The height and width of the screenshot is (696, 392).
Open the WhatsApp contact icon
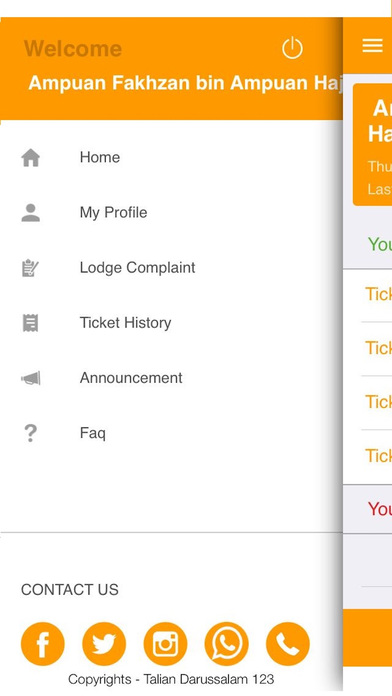pyautogui.click(x=226, y=644)
